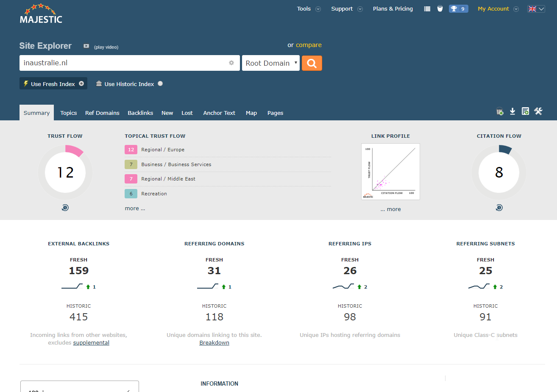Click Referring Subnets fresh trend sparkline
The image size is (557, 392).
point(479,286)
